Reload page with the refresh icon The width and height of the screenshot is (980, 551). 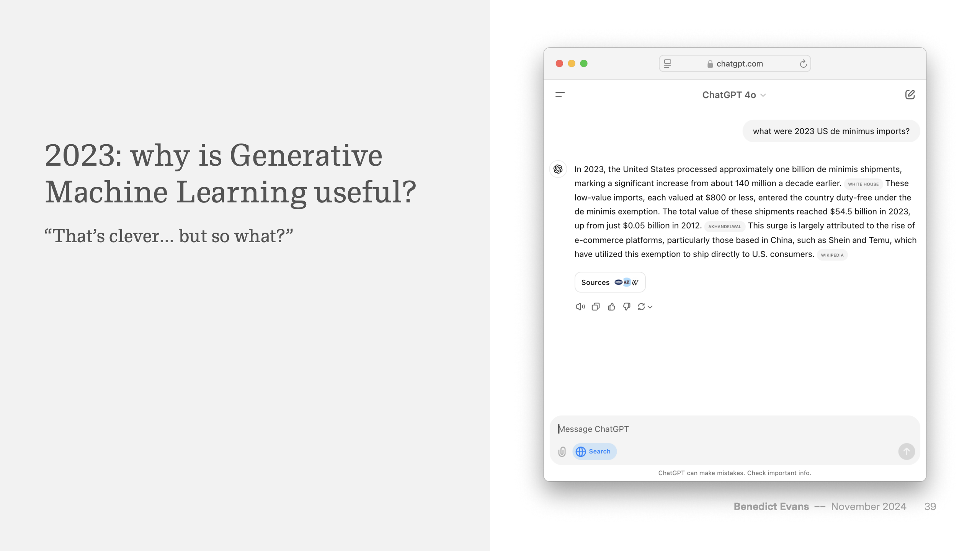tap(803, 64)
